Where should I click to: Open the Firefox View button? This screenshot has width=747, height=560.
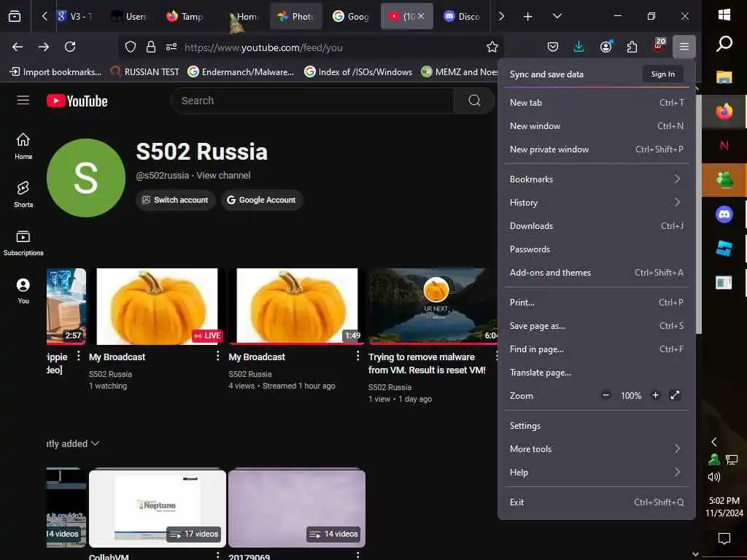(15, 17)
